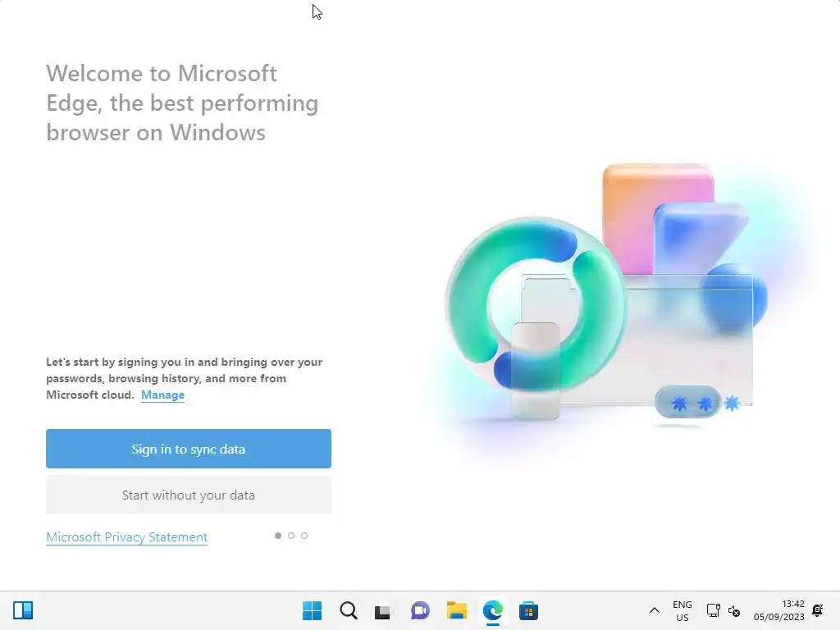
Task: Switch input language via ENG US
Action: (682, 610)
